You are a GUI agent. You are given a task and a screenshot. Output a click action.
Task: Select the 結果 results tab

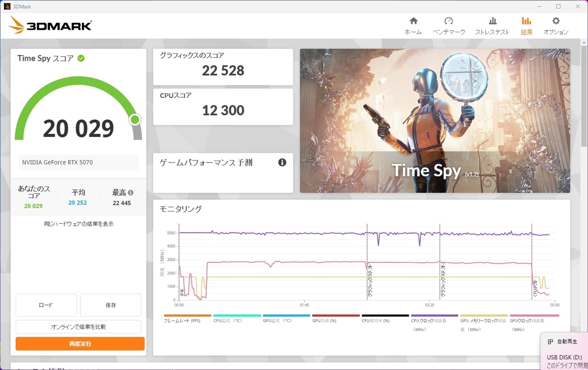[526, 26]
